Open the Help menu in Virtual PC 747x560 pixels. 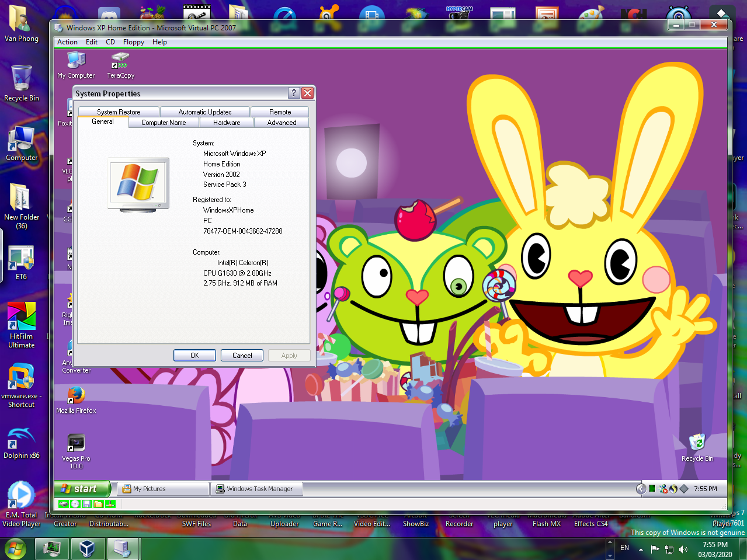pyautogui.click(x=159, y=42)
